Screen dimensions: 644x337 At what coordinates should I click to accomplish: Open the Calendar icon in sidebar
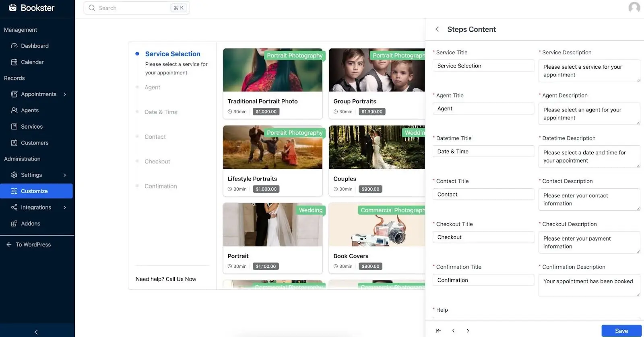[14, 62]
